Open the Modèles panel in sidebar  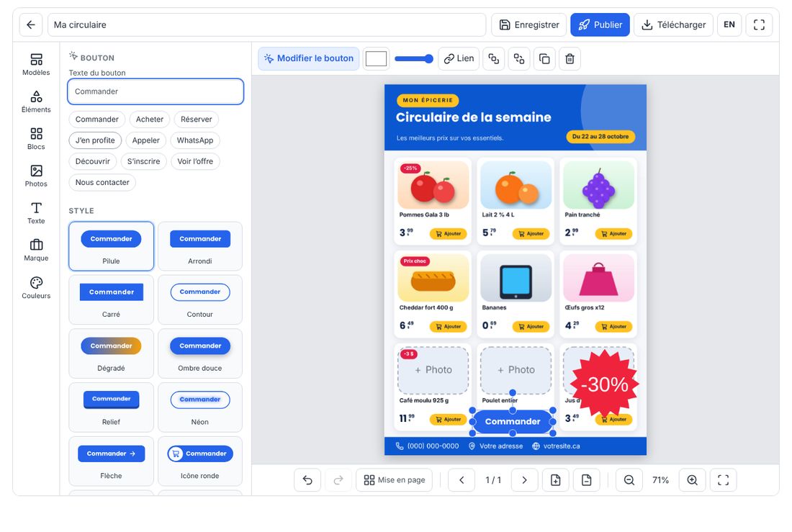tap(37, 65)
